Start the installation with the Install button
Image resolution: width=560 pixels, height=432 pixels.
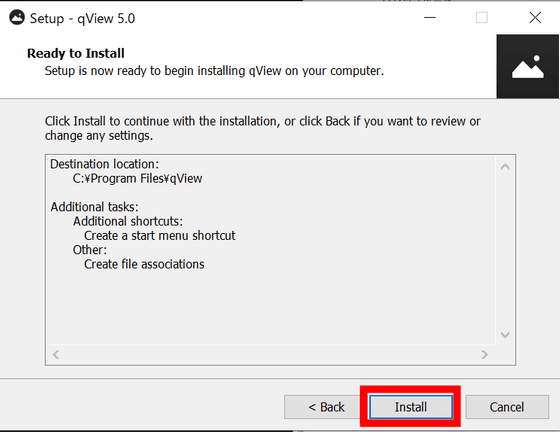(x=410, y=407)
